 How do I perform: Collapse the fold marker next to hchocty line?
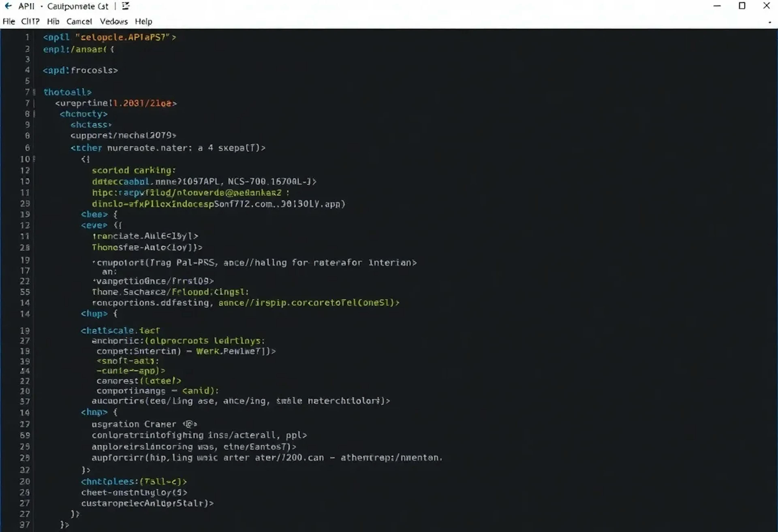pyautogui.click(x=34, y=114)
